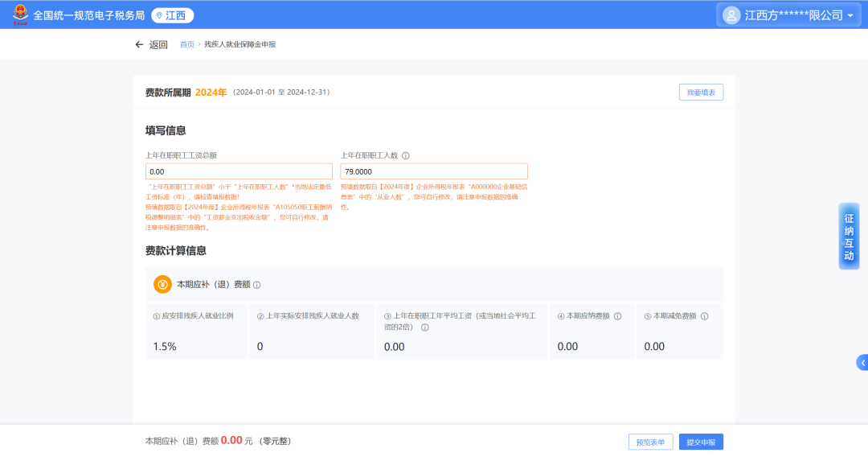Click the 我要填表 button
Image resolution: width=868 pixels, height=457 pixels.
click(701, 93)
